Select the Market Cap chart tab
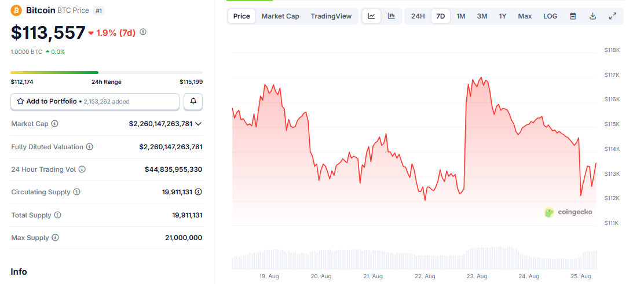The image size is (644, 284). click(x=280, y=16)
